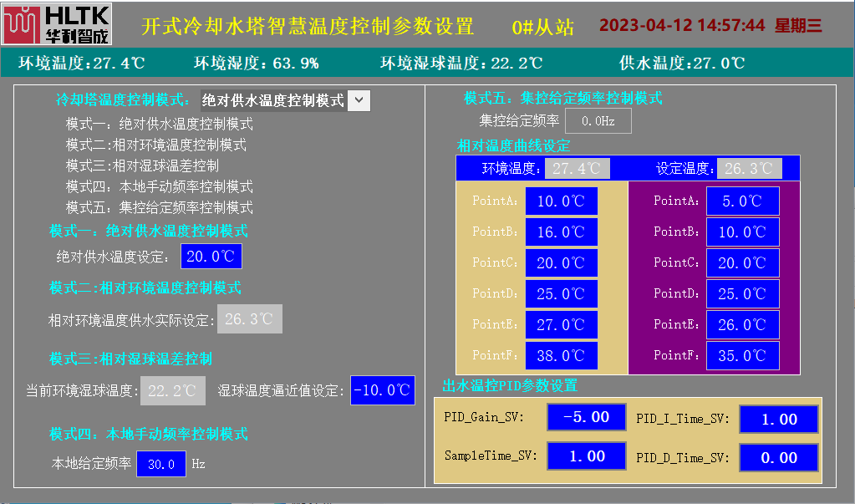Viewport: 855px width, 504px height.
Task: Select PointA 10.0℃ in the tan panel
Action: click(561, 201)
